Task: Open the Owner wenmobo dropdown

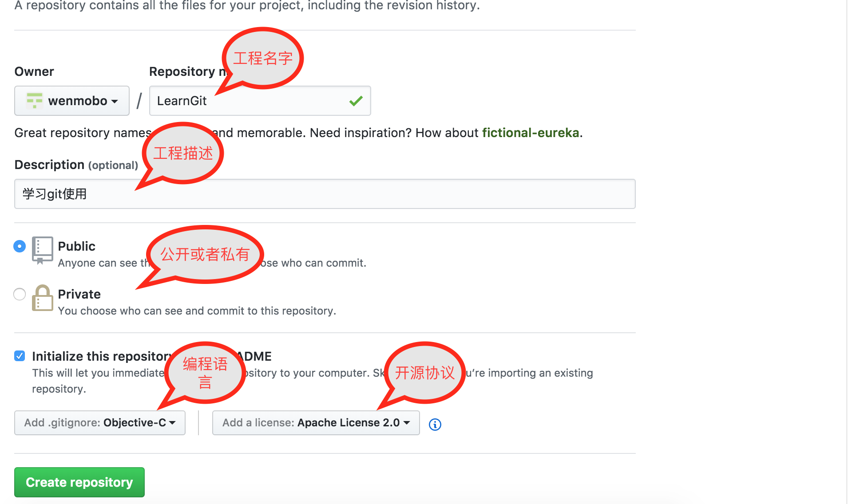Action: pos(72,101)
